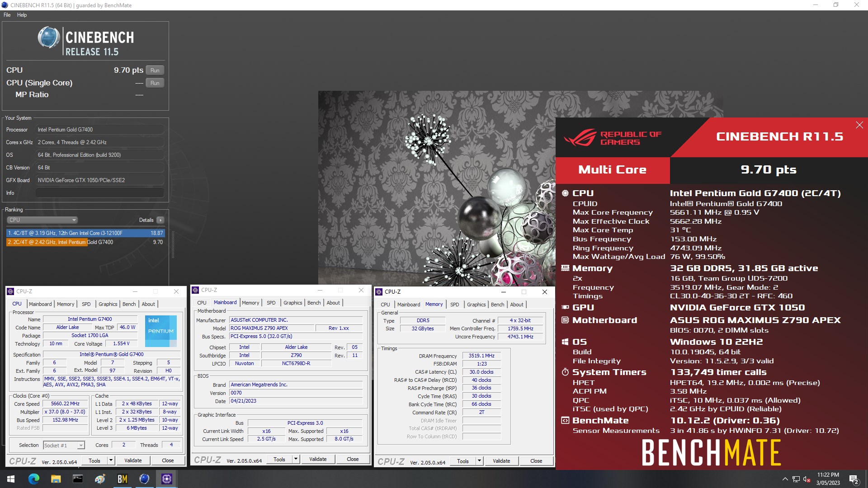This screenshot has width=868, height=488.
Task: Run the CPU (Single Core) benchmark
Action: point(155,83)
